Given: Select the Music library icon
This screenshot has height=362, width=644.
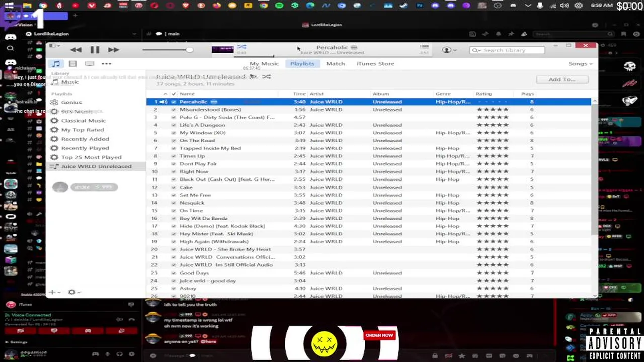Looking at the screenshot, I should click(x=56, y=64).
